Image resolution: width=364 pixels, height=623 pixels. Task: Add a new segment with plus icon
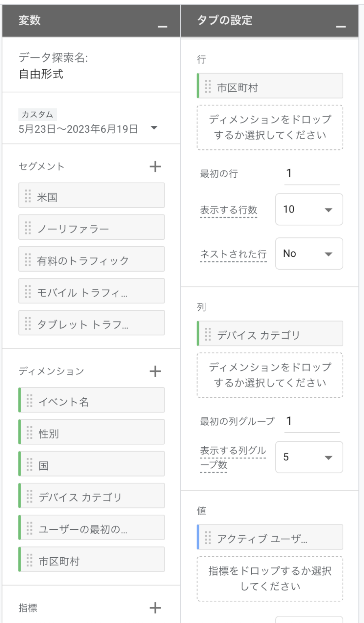click(x=155, y=167)
